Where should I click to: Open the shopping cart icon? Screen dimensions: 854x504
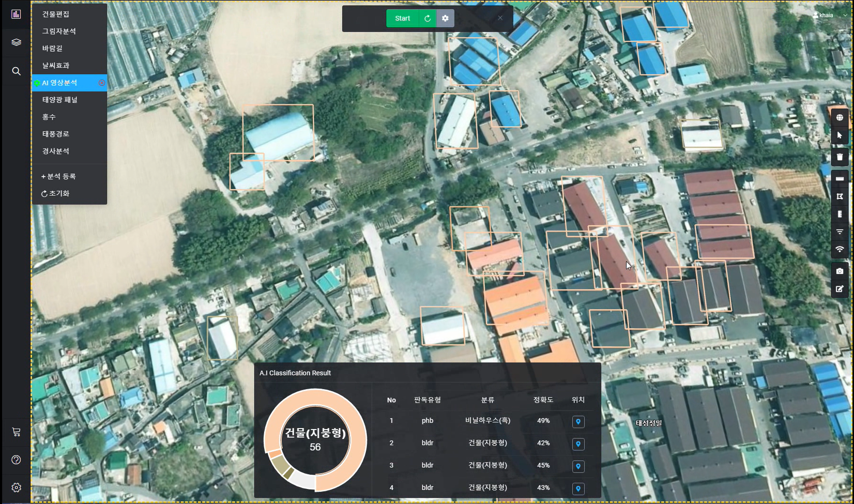click(x=16, y=432)
